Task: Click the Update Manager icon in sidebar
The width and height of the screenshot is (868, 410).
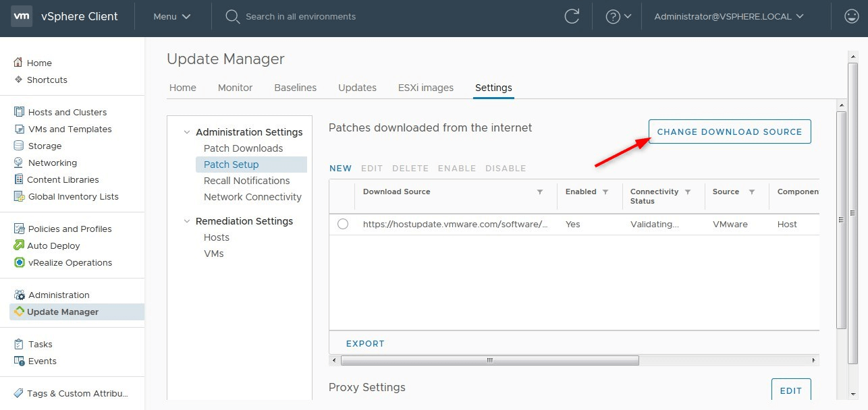Action: tap(19, 312)
